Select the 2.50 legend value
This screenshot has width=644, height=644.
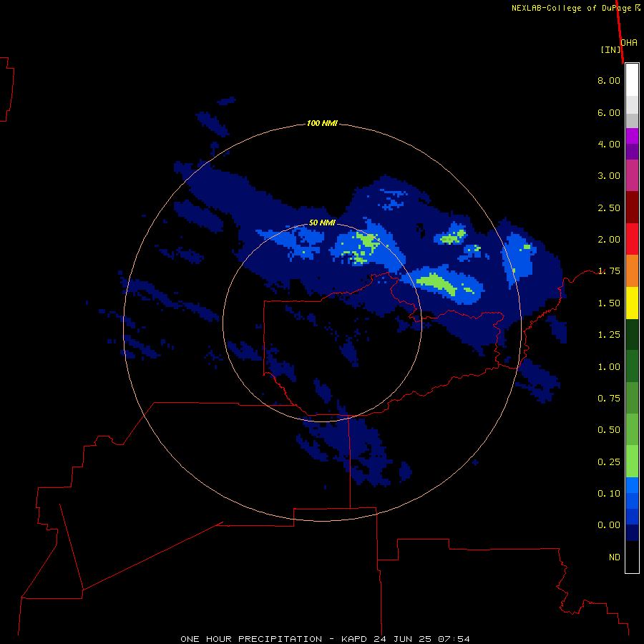[609, 208]
